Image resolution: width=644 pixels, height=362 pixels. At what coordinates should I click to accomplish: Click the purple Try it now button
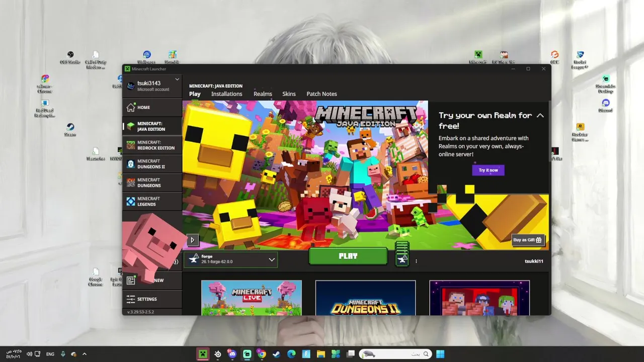coord(488,170)
